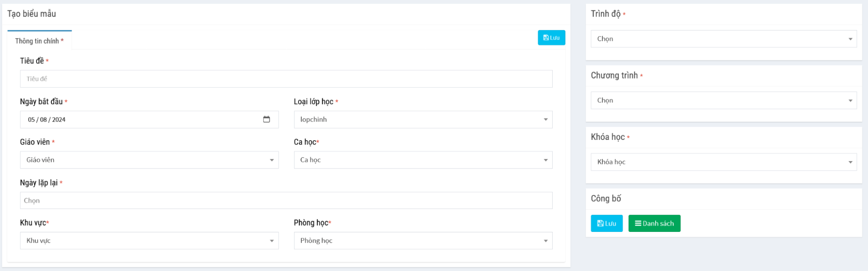
Task: Click Lưu button under Công bố
Action: 606,223
